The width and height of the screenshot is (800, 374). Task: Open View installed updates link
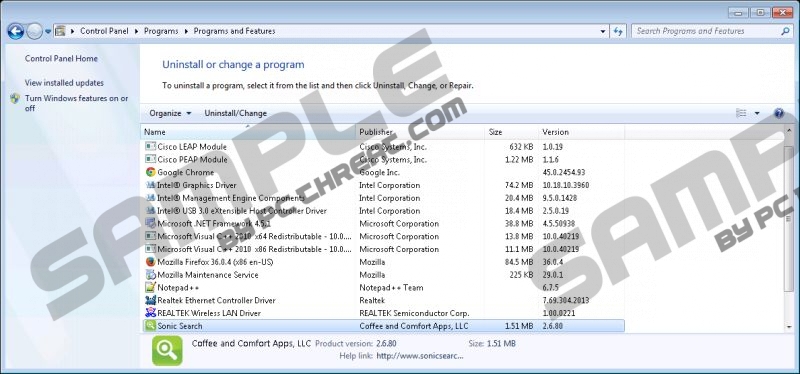tap(64, 83)
